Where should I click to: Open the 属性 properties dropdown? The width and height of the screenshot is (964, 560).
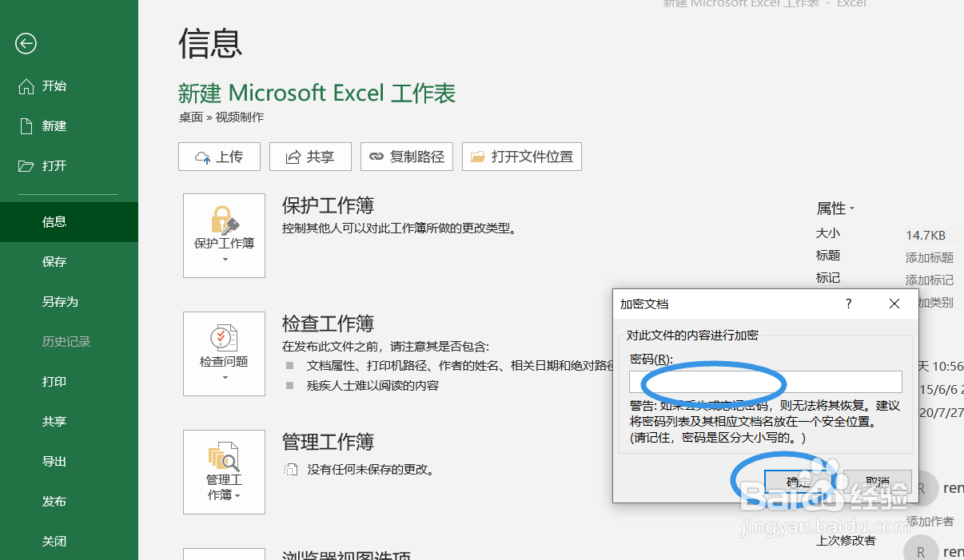coord(836,209)
